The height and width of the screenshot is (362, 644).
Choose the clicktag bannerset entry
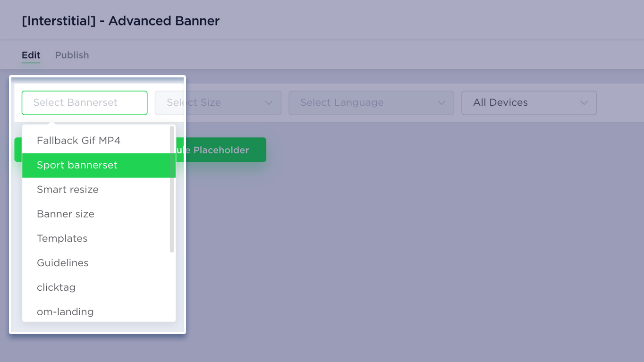click(x=99, y=288)
